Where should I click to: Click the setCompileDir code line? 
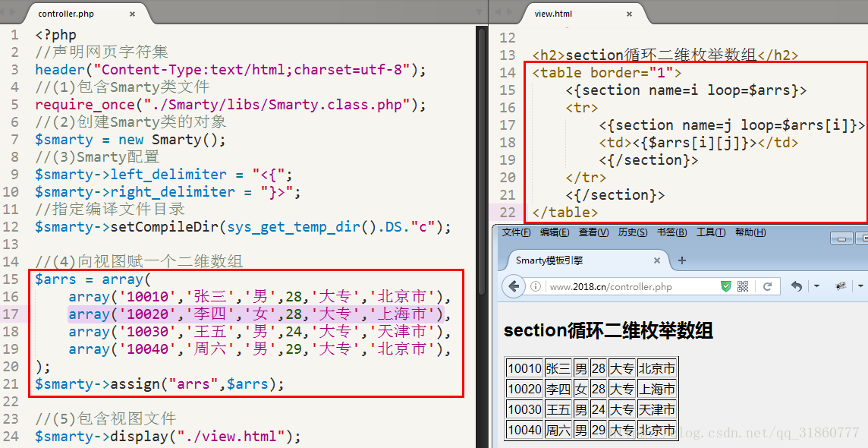point(243,227)
